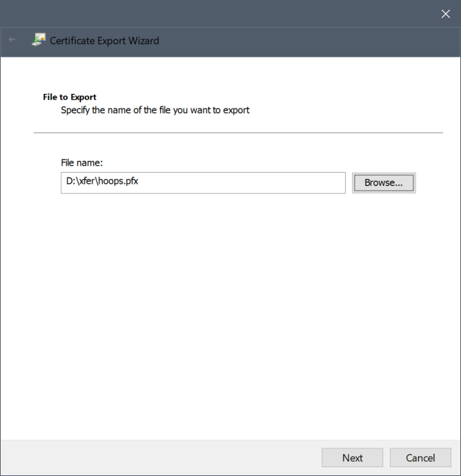Click the Certificate Export Wizard certificate icon
Image resolution: width=461 pixels, height=476 pixels.
click(39, 40)
